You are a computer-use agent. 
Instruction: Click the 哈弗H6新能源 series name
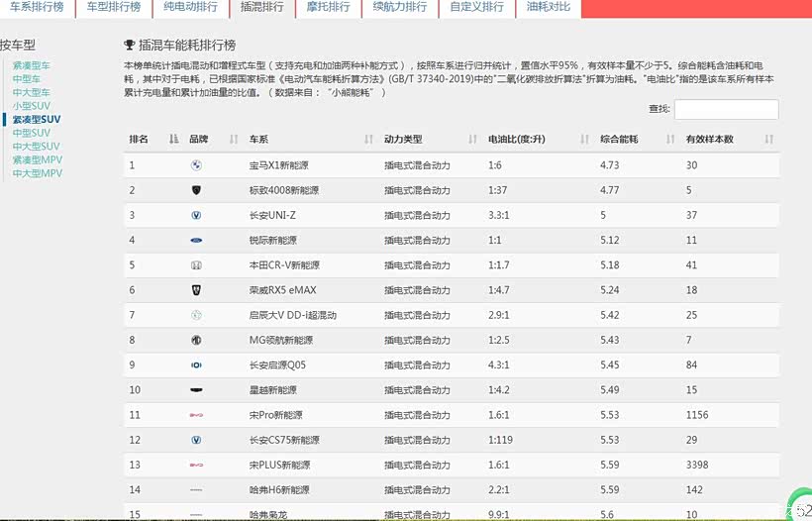pyautogui.click(x=279, y=490)
